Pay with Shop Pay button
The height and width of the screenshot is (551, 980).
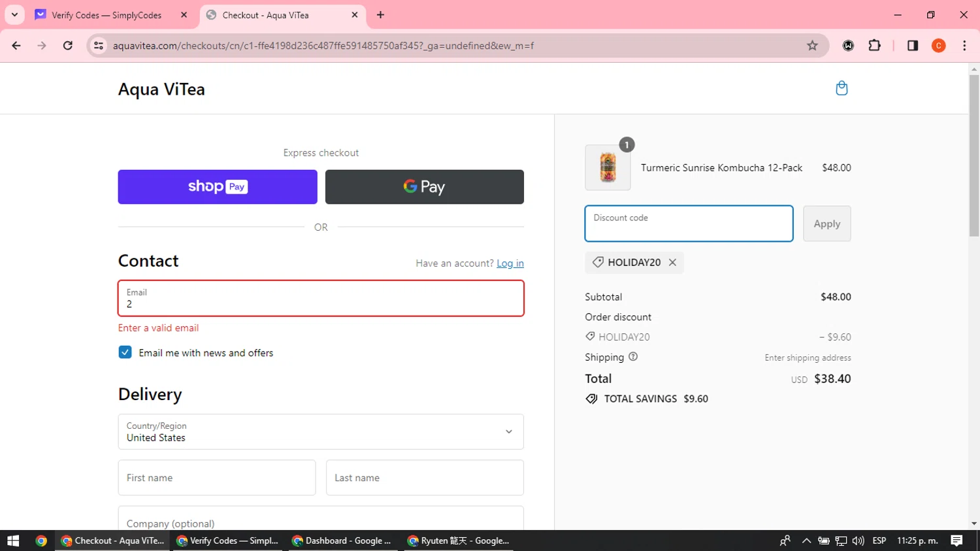pyautogui.click(x=218, y=187)
